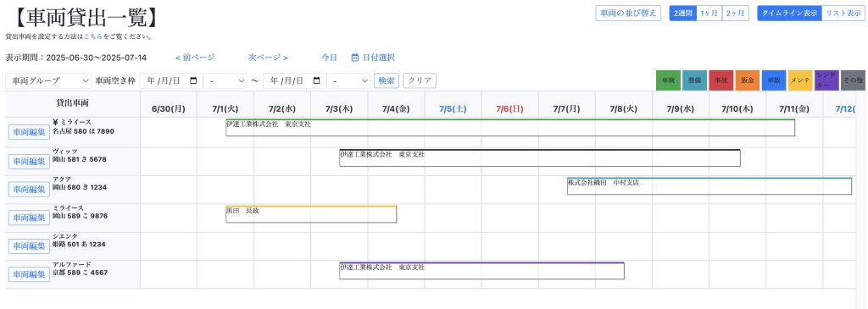868x309 pixels.
Task: Open 黒田 長政 reservation bar
Action: [311, 214]
